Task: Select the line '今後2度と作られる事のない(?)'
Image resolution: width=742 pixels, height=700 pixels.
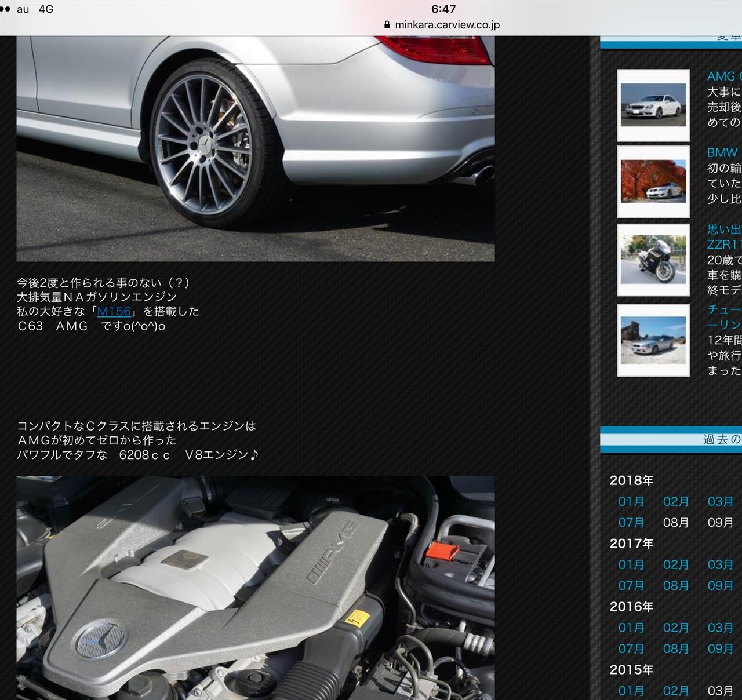Action: (104, 283)
